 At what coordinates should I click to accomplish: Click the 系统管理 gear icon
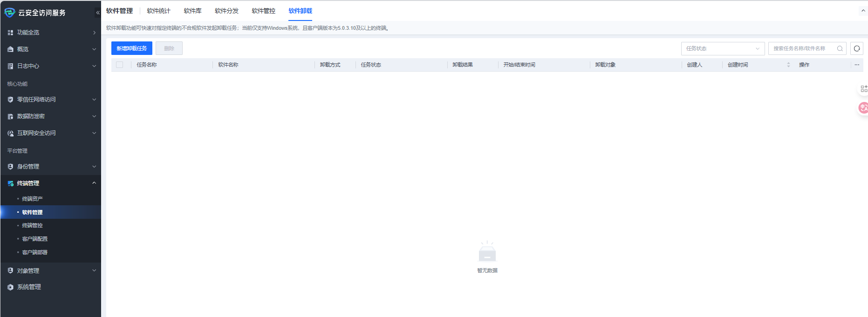(x=10, y=287)
